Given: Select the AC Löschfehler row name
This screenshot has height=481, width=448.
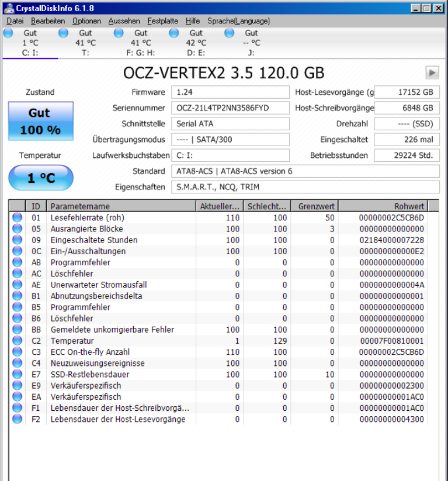Looking at the screenshot, I should [72, 274].
